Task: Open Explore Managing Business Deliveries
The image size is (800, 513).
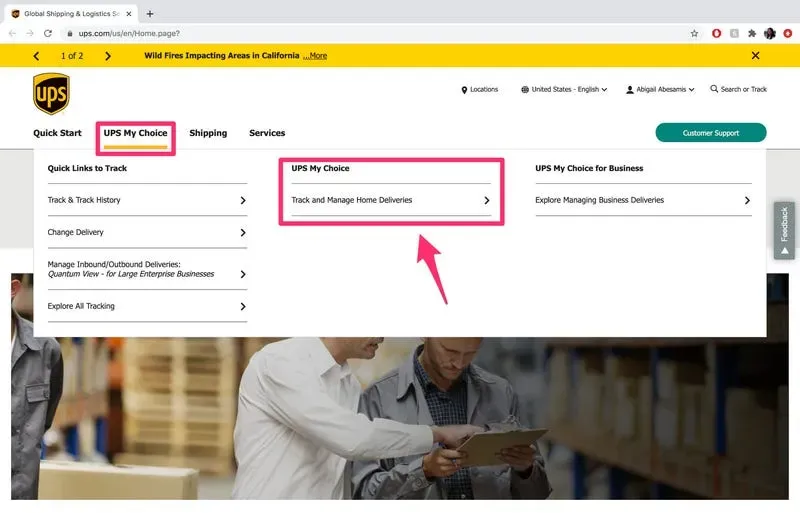Action: click(x=643, y=200)
